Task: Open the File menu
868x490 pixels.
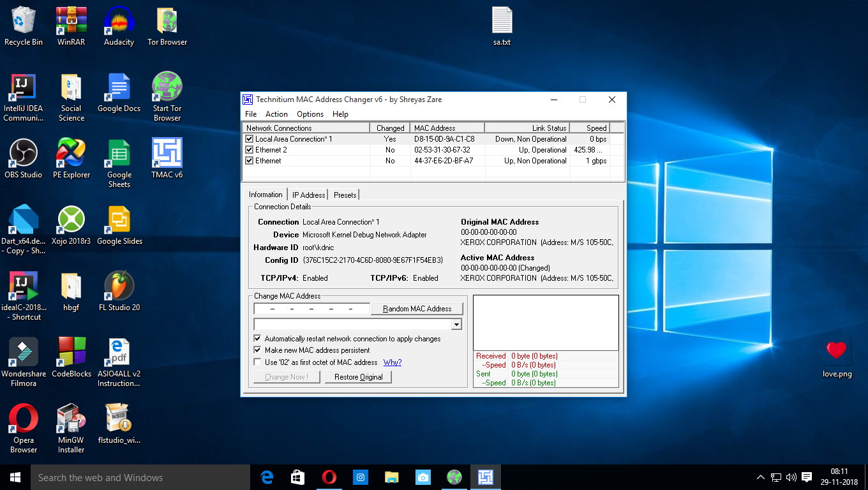Action: tap(251, 114)
